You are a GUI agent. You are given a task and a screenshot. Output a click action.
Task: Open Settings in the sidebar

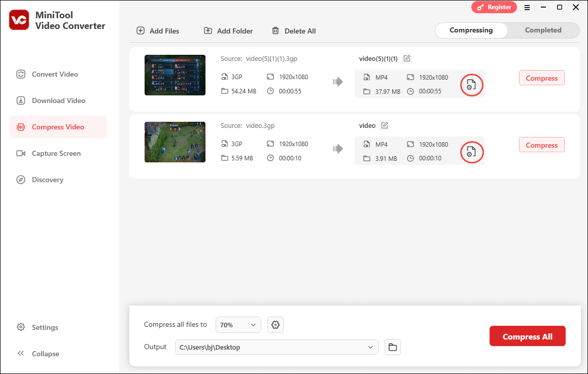pyautogui.click(x=37, y=327)
